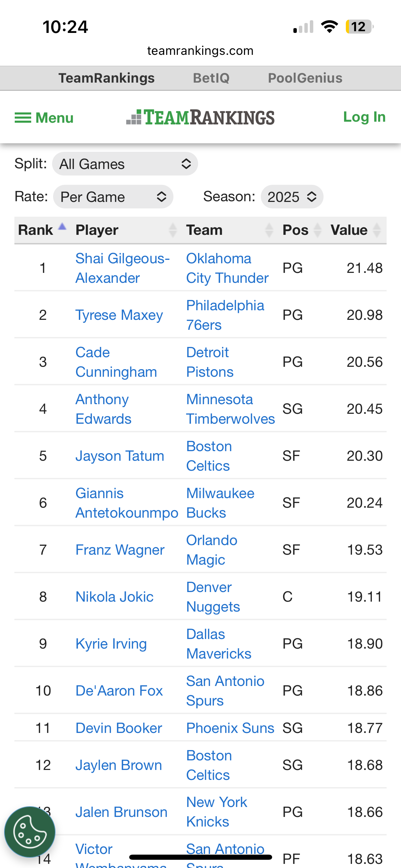Open the Denver Nuggets team link

[x=213, y=597]
